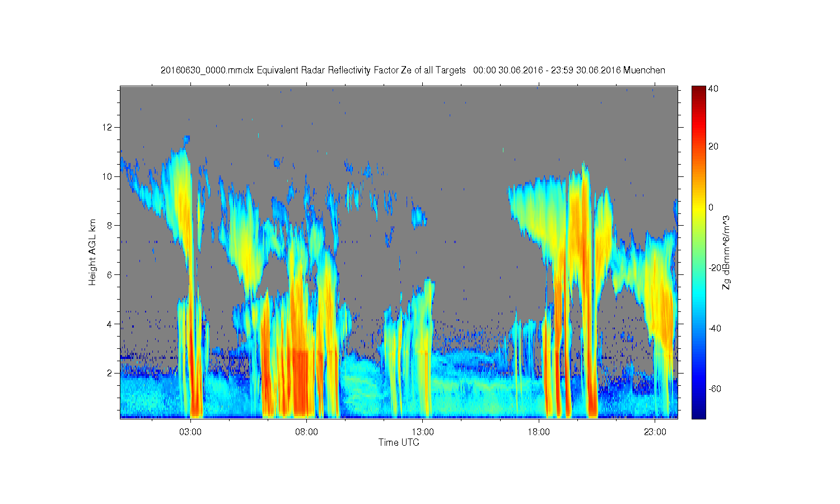Click the colorbar label '-60'
The height and width of the screenshot is (504, 840).
point(715,389)
